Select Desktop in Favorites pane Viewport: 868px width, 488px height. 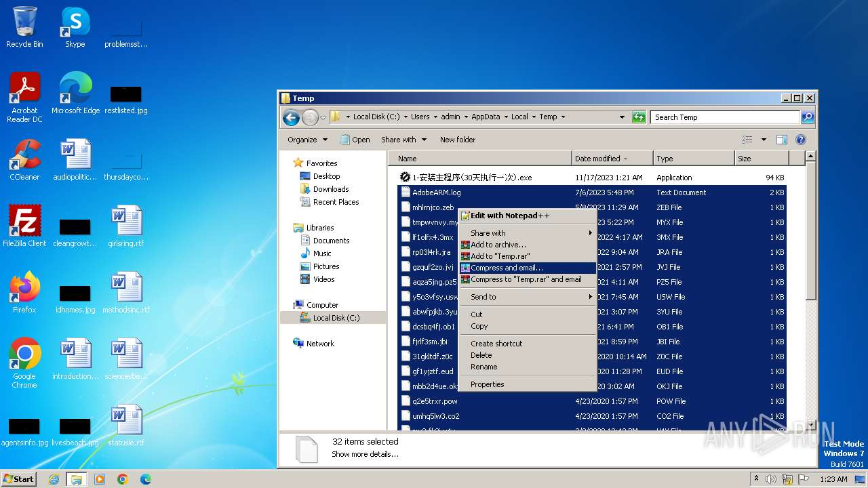pos(326,176)
